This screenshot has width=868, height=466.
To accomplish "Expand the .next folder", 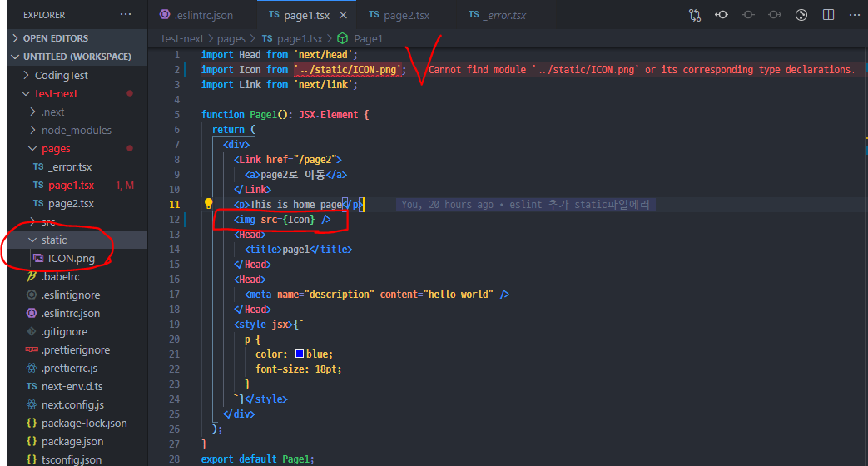I will (77, 112).
